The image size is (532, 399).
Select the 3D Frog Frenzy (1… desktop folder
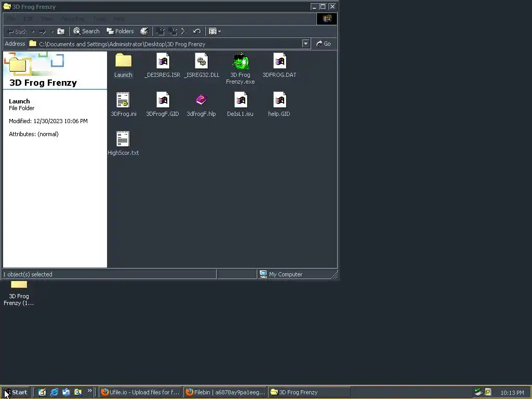point(19,294)
